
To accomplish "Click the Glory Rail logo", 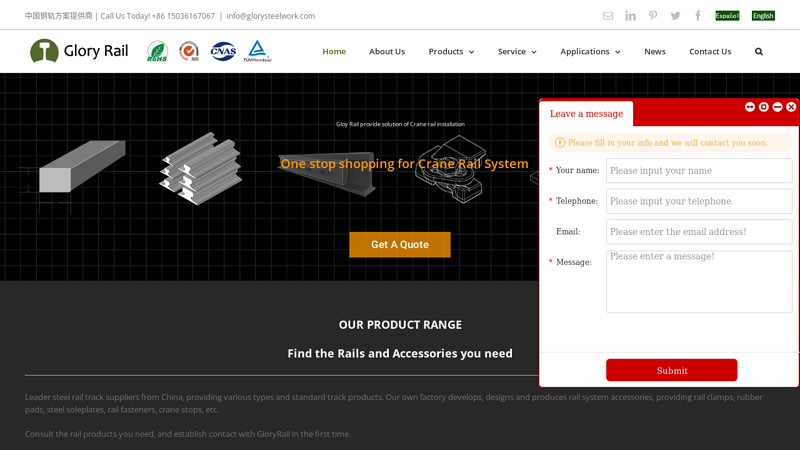I will point(79,51).
